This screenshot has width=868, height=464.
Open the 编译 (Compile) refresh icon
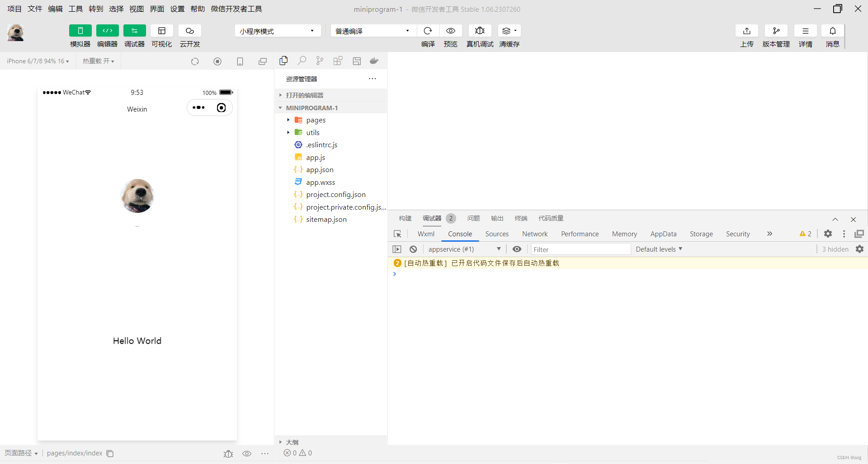(428, 30)
